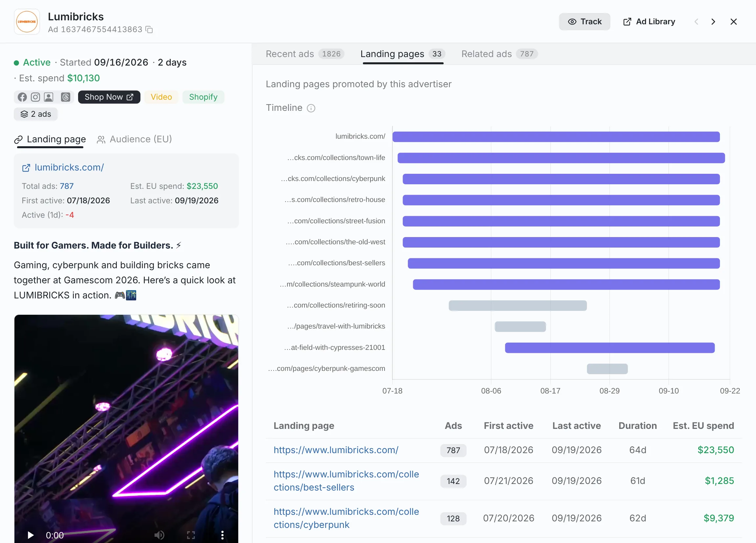Select the Recent ads tab
This screenshot has width=756, height=543.
tap(305, 54)
